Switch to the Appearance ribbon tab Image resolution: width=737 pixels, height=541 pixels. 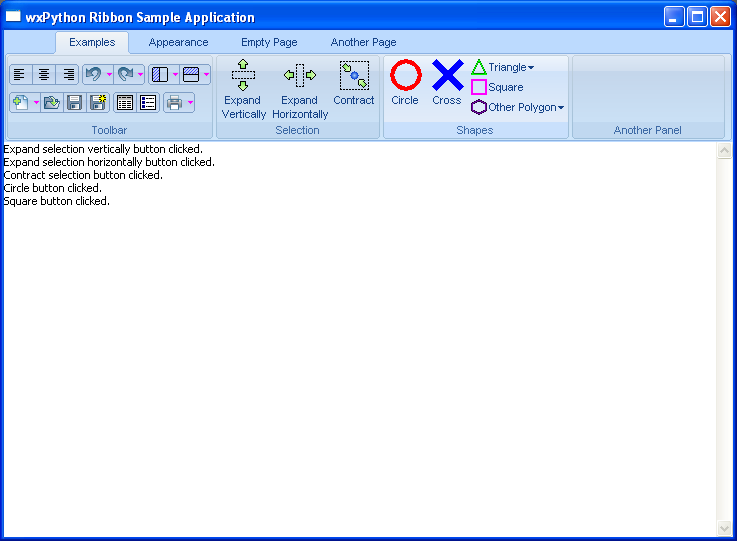[178, 42]
